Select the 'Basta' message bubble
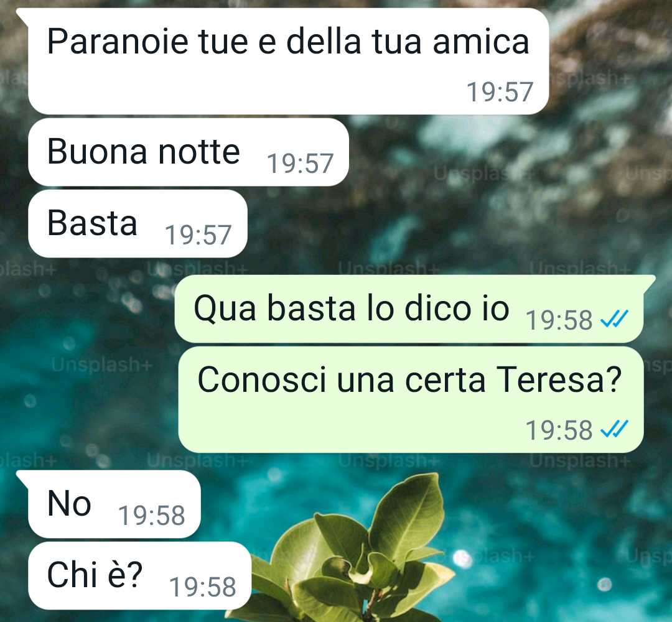Viewport: 672px width, 622px height. click(x=138, y=224)
